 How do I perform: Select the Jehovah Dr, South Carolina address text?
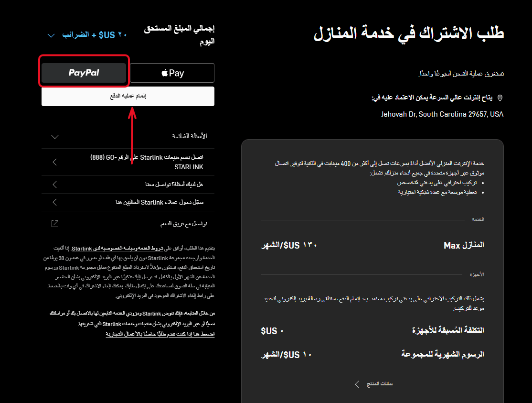[442, 114]
